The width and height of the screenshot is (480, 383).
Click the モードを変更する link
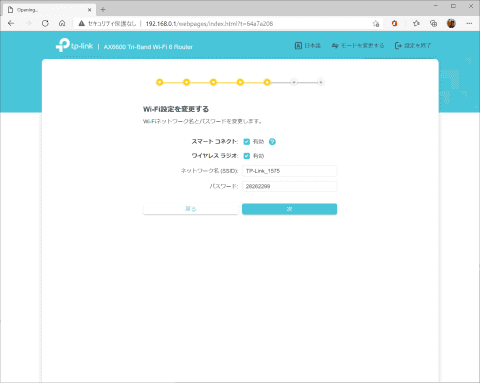[x=358, y=46]
